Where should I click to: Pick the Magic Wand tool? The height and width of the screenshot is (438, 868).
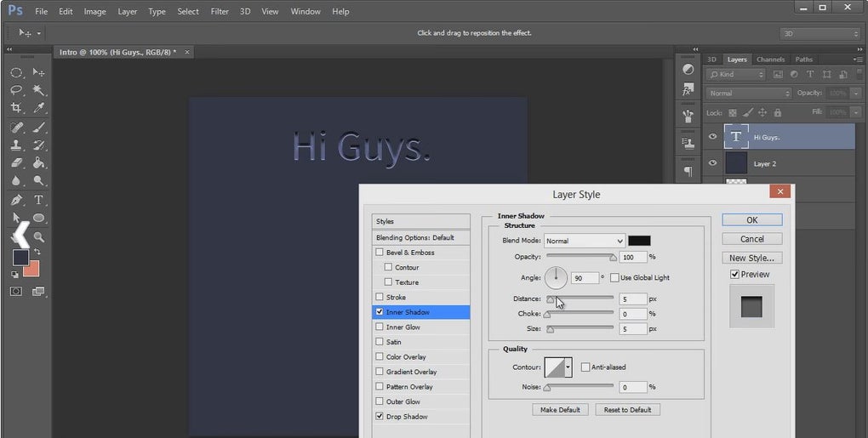coord(39,90)
